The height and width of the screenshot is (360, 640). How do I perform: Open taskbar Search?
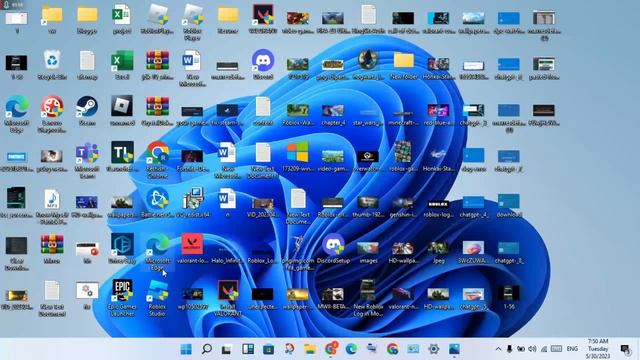point(207,349)
